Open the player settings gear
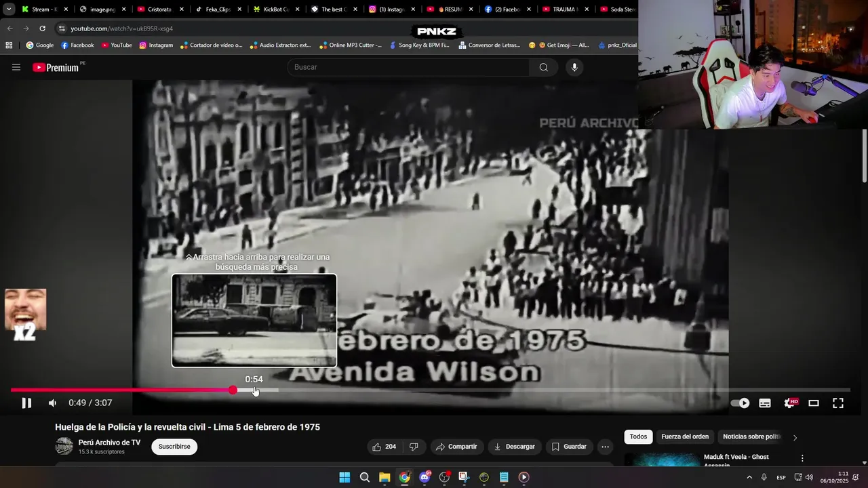This screenshot has width=868, height=488. coord(790,403)
